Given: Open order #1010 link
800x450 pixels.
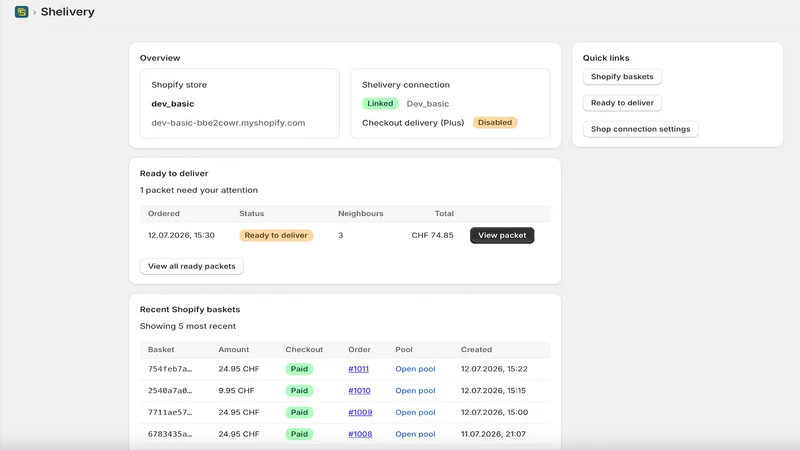Looking at the screenshot, I should (359, 391).
